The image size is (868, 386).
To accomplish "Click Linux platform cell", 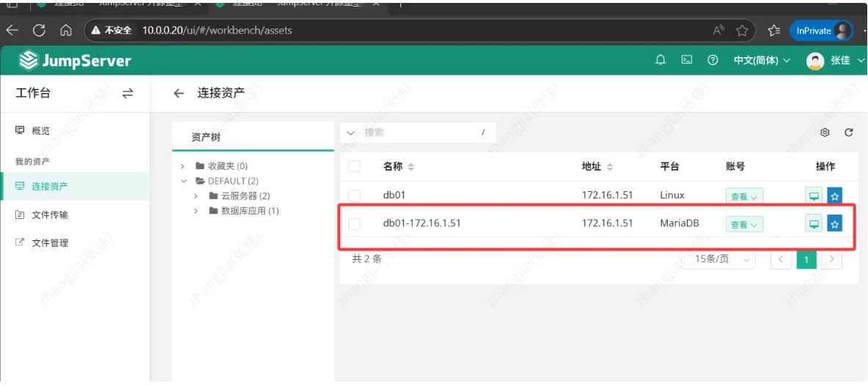I will [672, 196].
